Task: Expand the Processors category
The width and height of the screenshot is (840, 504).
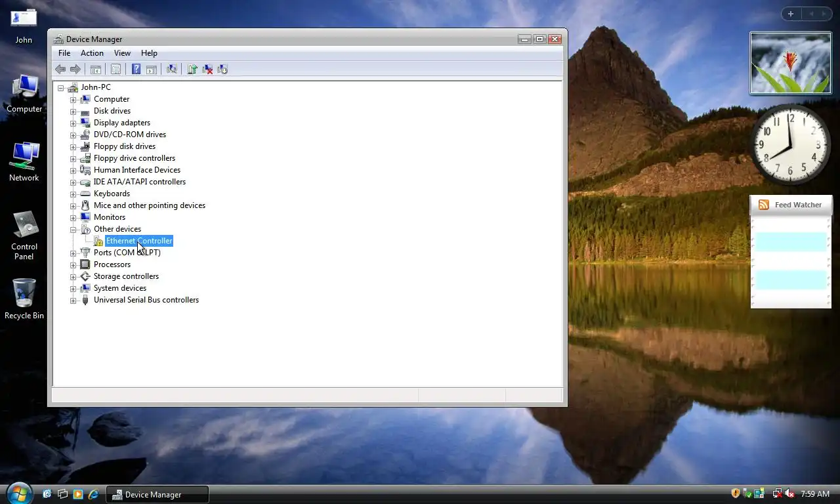Action: [73, 264]
